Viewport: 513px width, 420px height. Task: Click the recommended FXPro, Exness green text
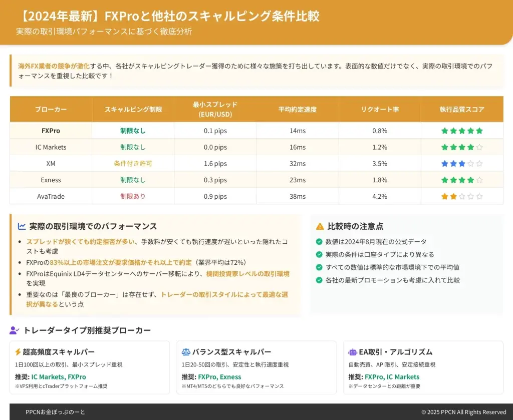[219, 377]
